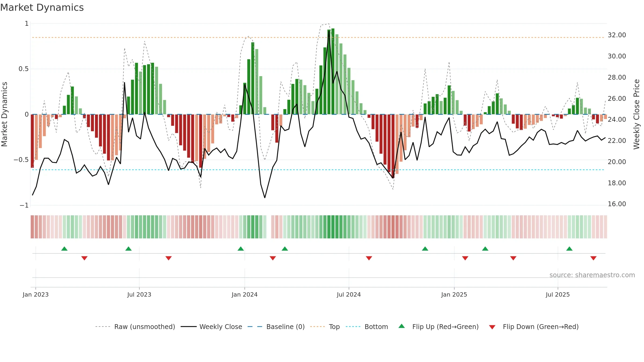Click the −1 left axis tick
644x362 pixels.
point(24,205)
